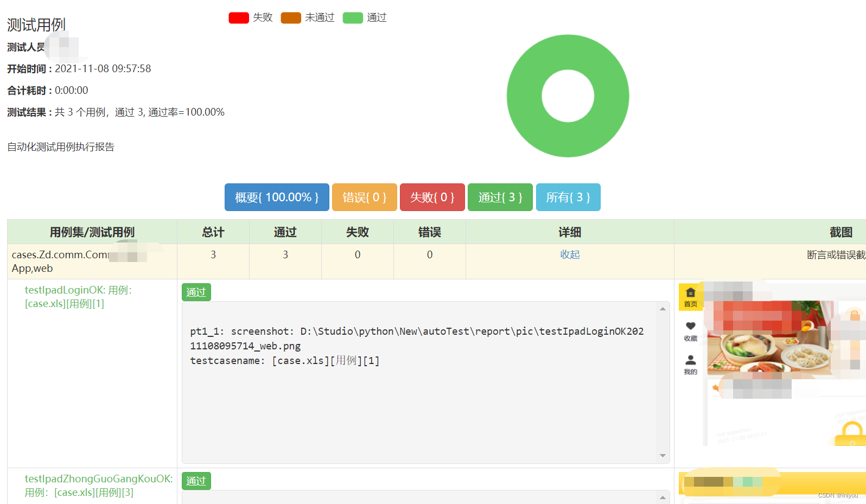Viewport: 866px width, 504px height.
Task: Click the scroll up arrow in testIpadLoginOK log
Action: (x=663, y=309)
